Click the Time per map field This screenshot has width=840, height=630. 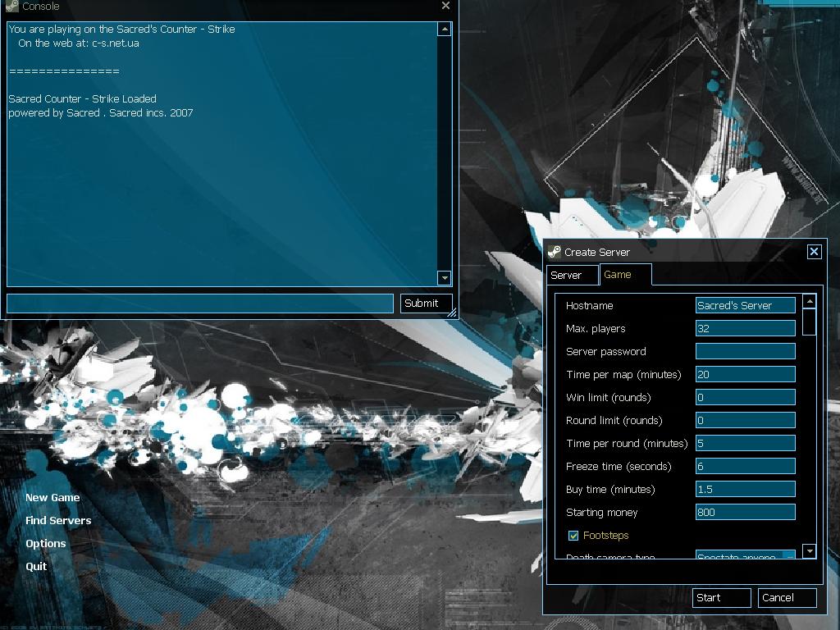(745, 374)
